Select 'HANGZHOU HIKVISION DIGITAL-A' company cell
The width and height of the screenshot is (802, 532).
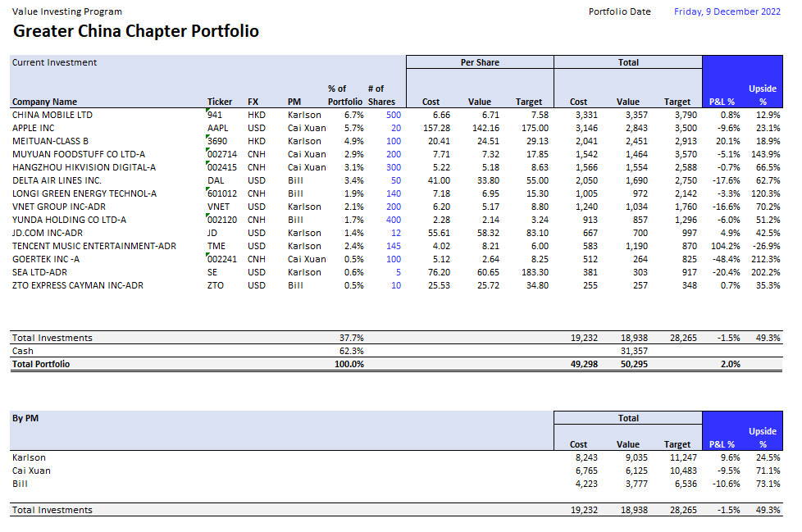pyautogui.click(x=84, y=167)
